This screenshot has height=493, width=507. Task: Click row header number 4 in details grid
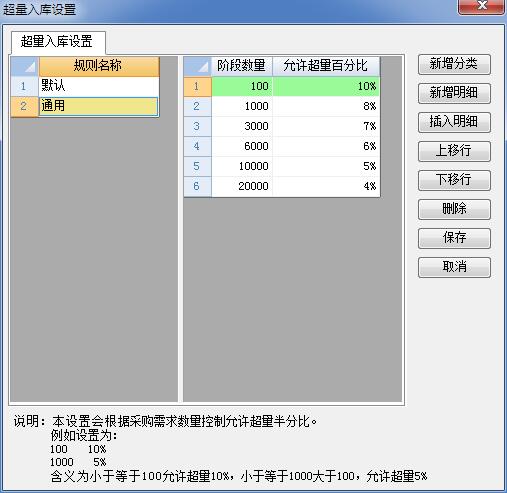point(197,146)
